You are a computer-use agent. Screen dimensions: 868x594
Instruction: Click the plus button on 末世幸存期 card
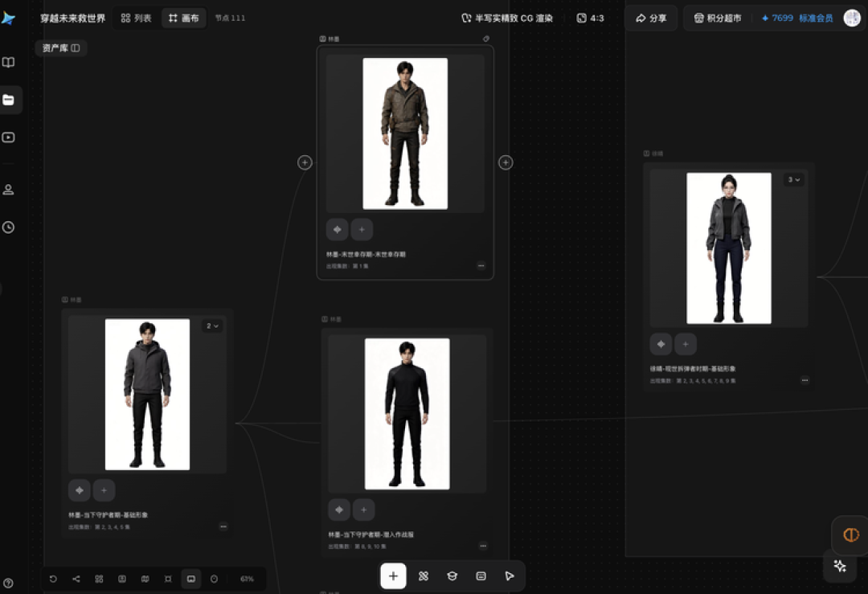362,230
